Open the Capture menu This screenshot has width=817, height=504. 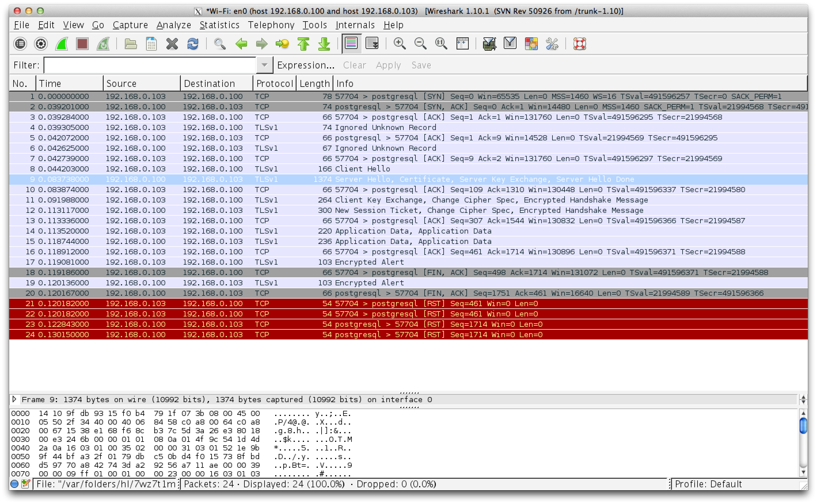(x=130, y=25)
